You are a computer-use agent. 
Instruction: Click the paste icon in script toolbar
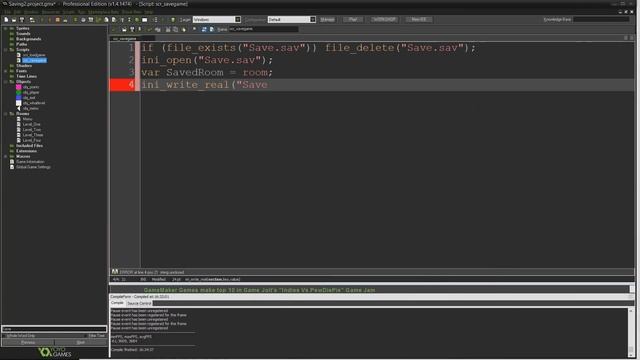(x=183, y=29)
